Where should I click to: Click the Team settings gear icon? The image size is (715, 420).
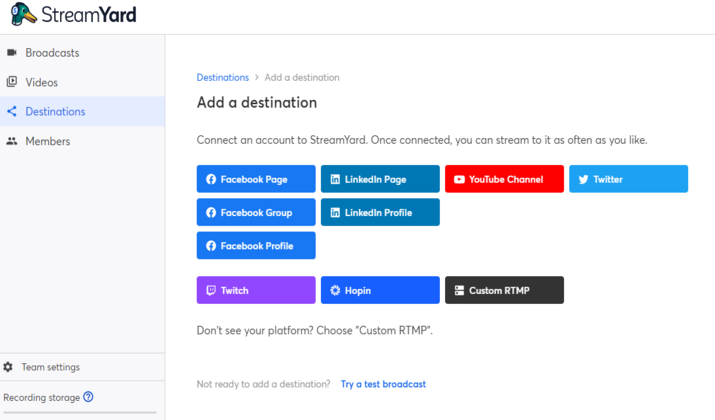[8, 367]
